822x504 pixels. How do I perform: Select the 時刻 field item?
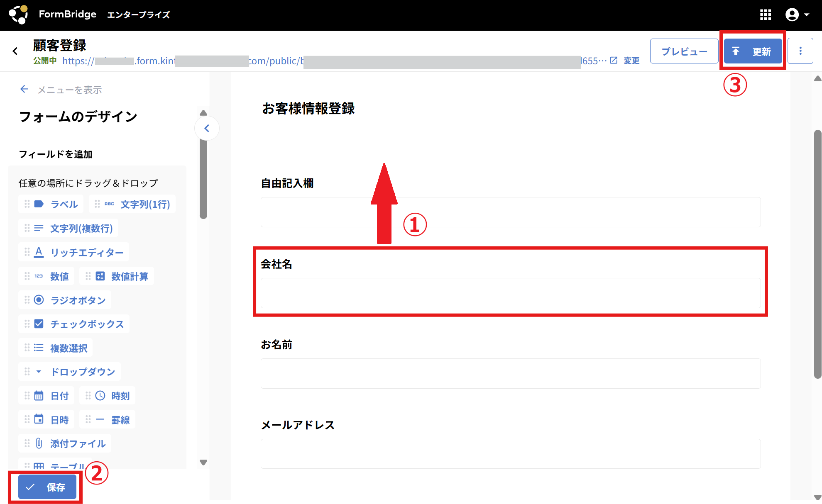pos(107,396)
